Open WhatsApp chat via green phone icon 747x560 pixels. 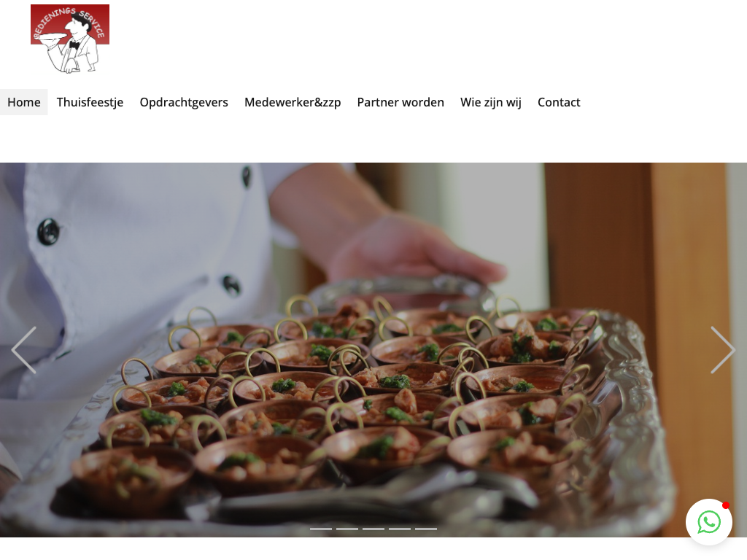709,522
